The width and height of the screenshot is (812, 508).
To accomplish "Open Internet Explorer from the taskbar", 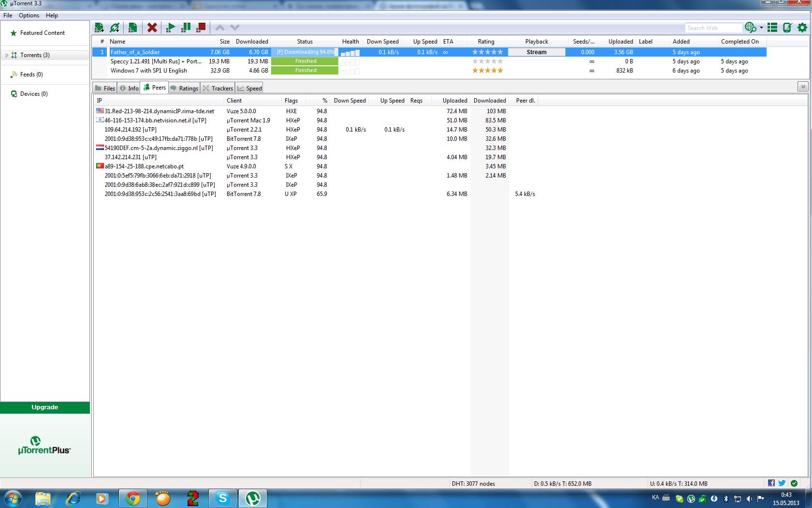I will [73, 498].
